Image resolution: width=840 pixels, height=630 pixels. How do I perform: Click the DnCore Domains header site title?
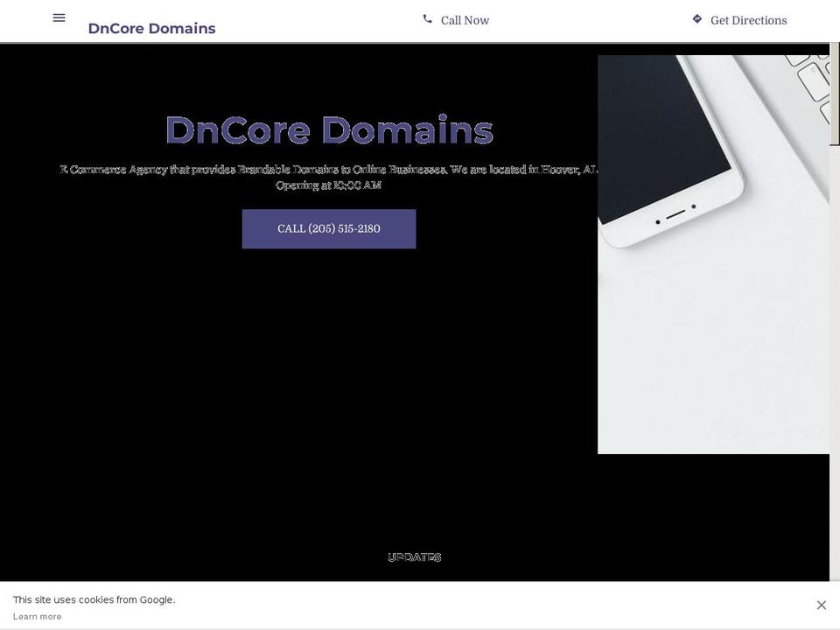point(151,28)
